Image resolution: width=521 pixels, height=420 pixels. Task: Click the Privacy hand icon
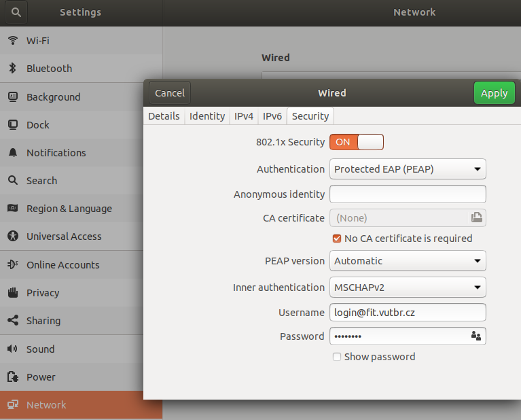coord(13,293)
